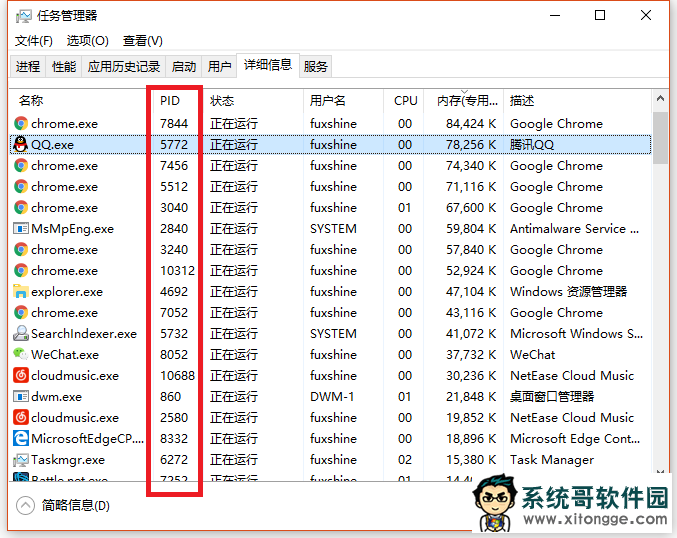The height and width of the screenshot is (538, 677).
Task: Switch to the 性能 tab
Action: (64, 66)
